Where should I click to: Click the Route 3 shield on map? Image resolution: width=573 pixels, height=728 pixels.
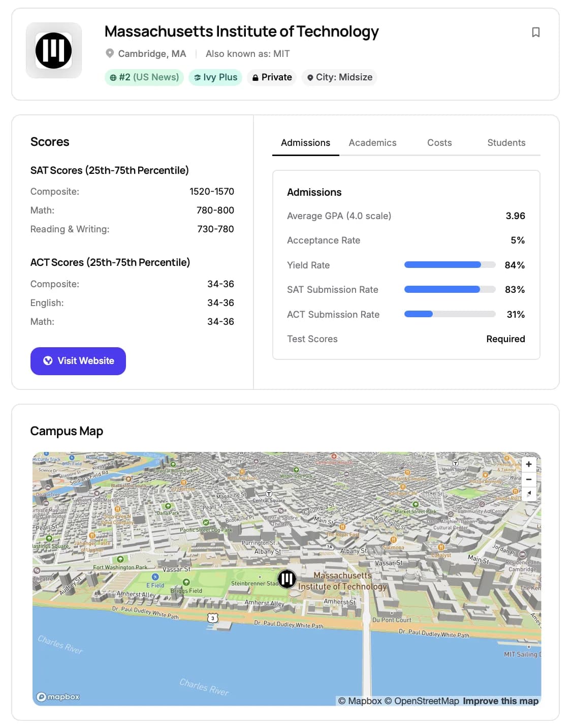(x=213, y=618)
